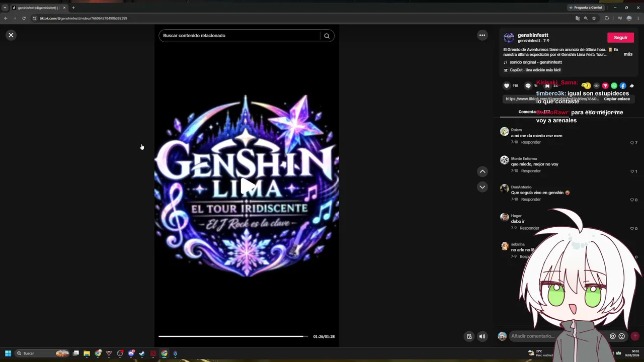Image resolution: width=644 pixels, height=362 pixels.
Task: Close the TikTok video viewer
Action: [11, 35]
